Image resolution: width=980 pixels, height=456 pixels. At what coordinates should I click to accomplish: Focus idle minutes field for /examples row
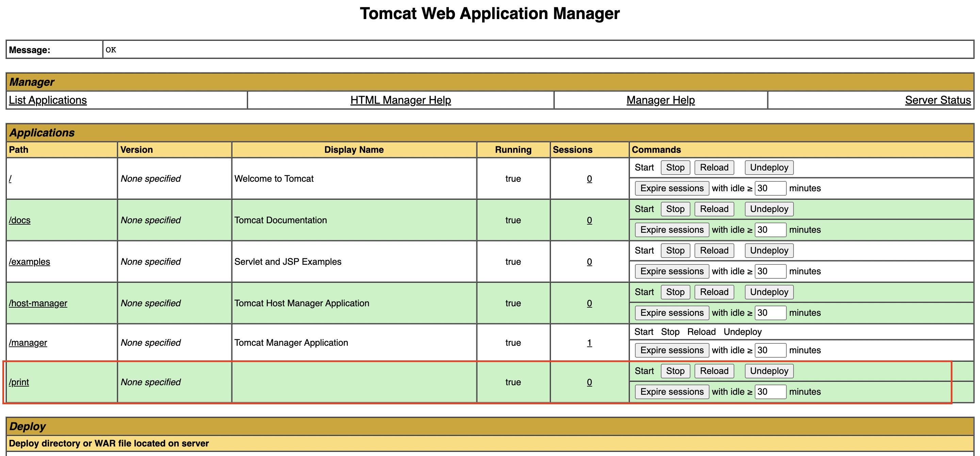point(770,271)
